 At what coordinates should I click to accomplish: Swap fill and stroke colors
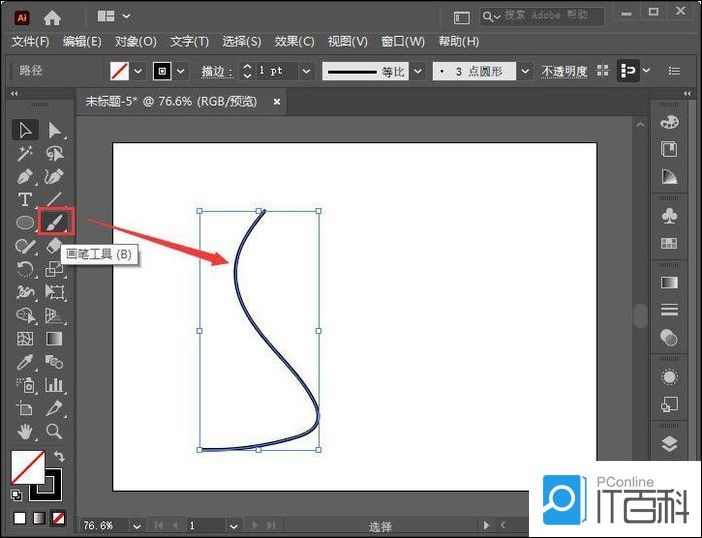(59, 457)
